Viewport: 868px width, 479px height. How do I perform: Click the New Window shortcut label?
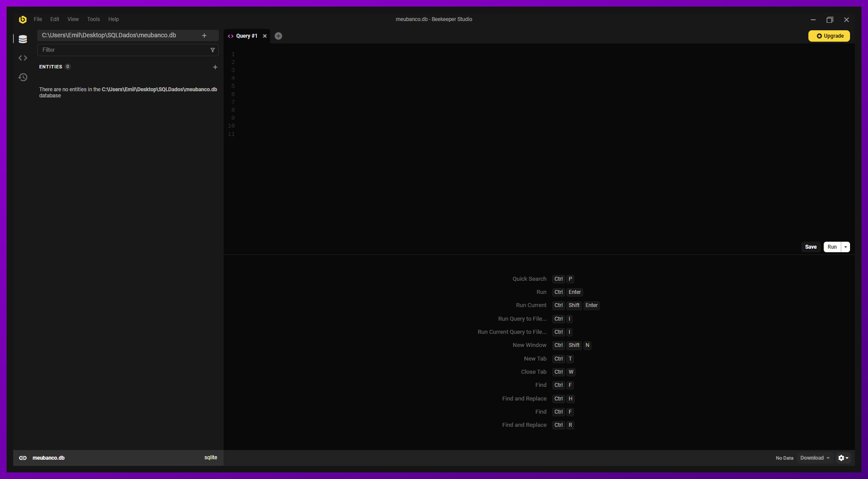pyautogui.click(x=530, y=345)
